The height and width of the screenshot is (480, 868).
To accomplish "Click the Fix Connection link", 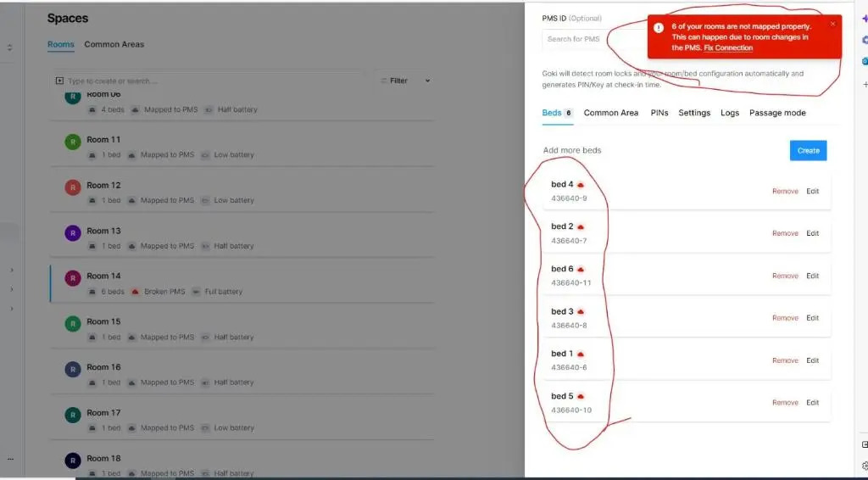I will click(x=728, y=48).
